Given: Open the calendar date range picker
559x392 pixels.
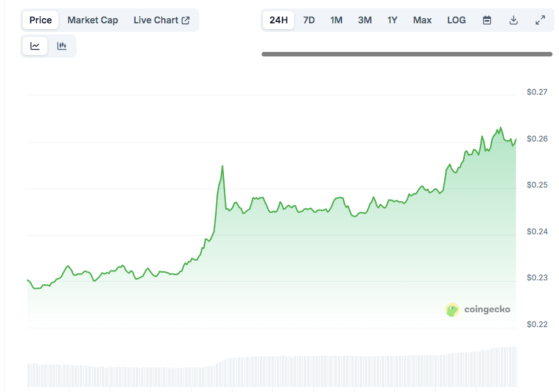Looking at the screenshot, I should coord(487,20).
